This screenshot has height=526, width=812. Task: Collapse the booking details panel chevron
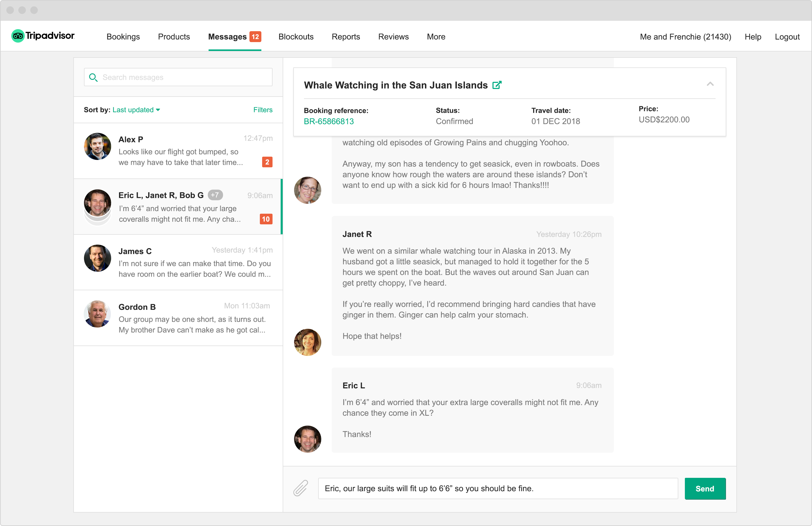(x=710, y=84)
